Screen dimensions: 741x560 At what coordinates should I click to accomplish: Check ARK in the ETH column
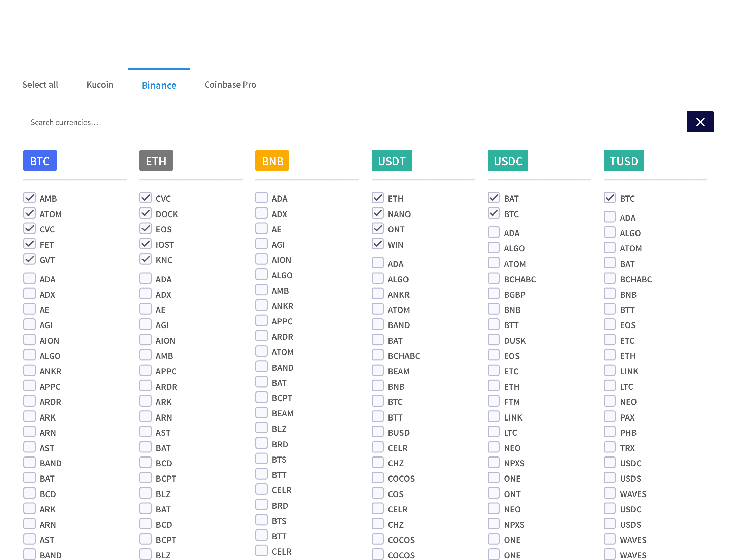click(x=146, y=401)
